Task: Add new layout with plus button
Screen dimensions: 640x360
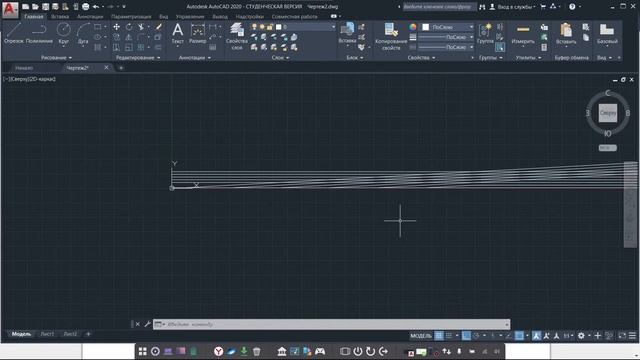Action: [x=88, y=334]
